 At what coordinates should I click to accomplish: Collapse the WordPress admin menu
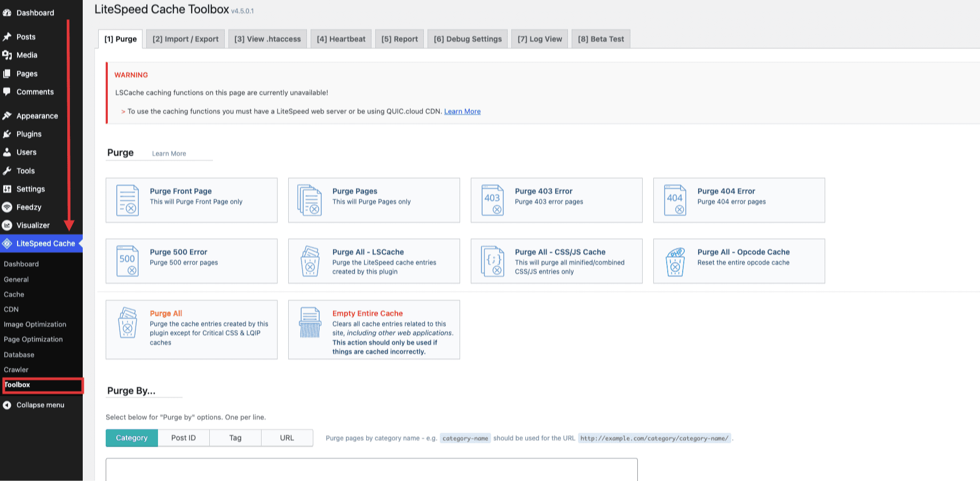click(x=40, y=405)
